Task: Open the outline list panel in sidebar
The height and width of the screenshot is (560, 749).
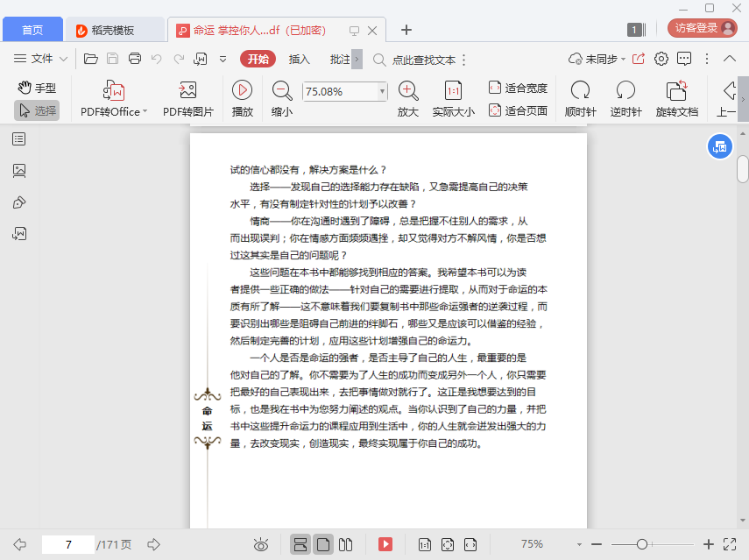Action: [19, 138]
